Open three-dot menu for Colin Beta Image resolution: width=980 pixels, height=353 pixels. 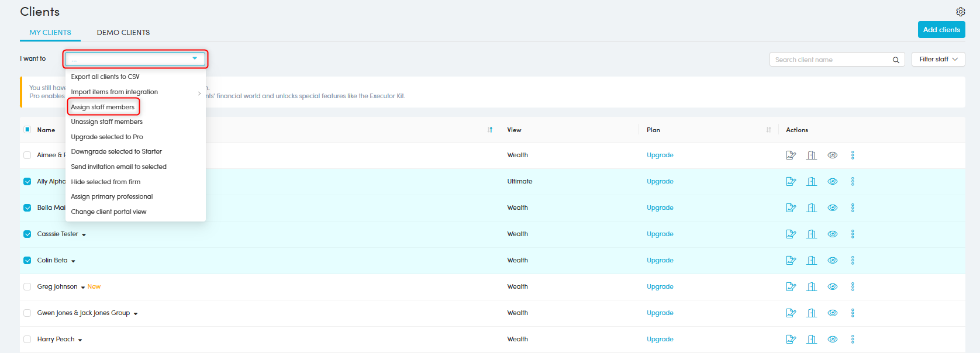[x=852, y=260]
